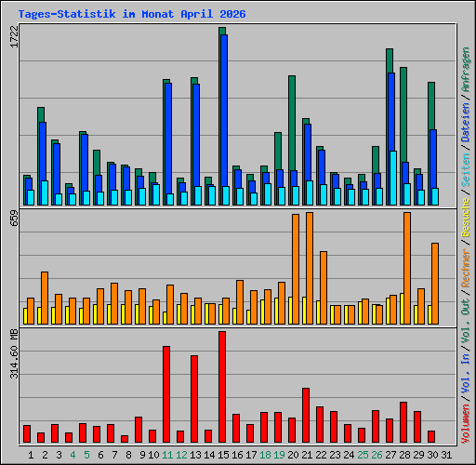The width and height of the screenshot is (476, 465).
Task: Click the orange Rechner bar for day 21
Action: click(x=310, y=268)
